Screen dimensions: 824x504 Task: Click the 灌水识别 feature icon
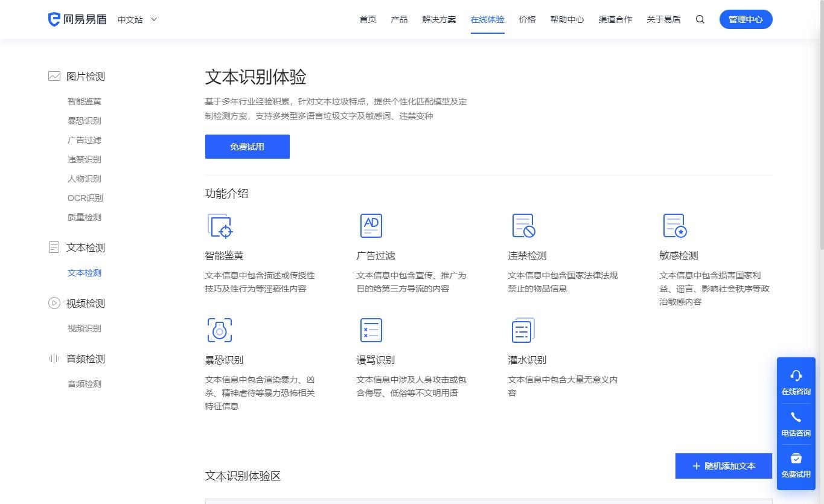[x=523, y=330]
